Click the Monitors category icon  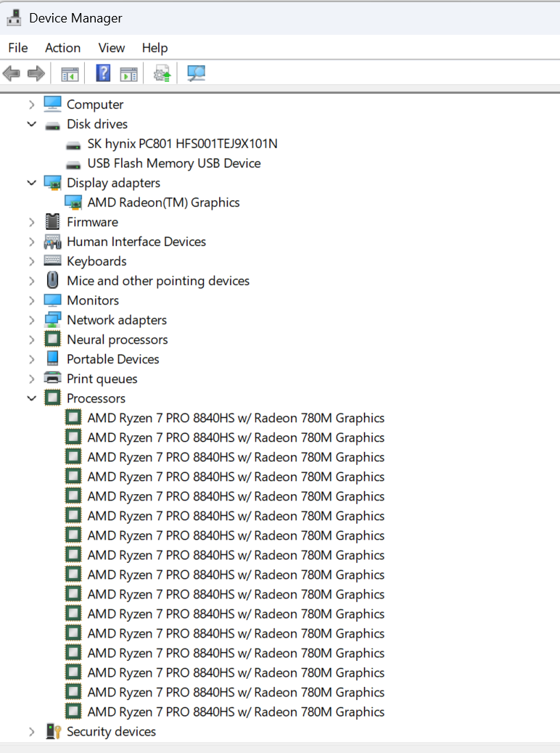pyautogui.click(x=52, y=300)
